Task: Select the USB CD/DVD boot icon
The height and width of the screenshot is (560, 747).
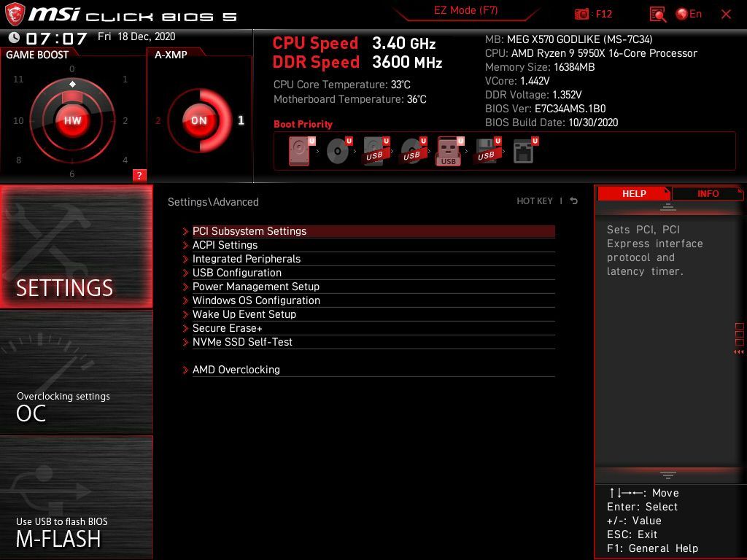Action: tap(414, 152)
